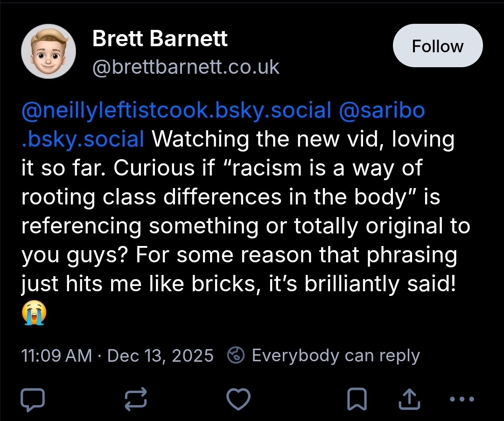Follow Brett Barnett
The width and height of the screenshot is (504, 421).
(437, 46)
